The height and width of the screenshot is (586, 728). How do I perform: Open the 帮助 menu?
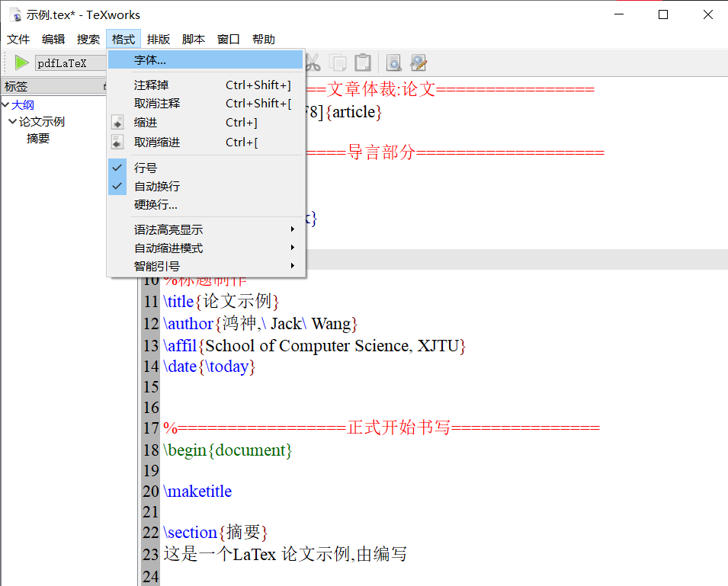click(264, 39)
